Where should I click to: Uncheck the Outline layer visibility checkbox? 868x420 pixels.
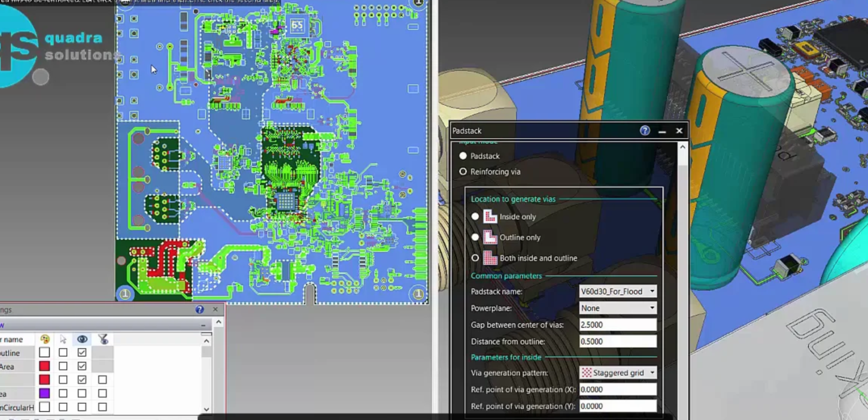tap(82, 353)
